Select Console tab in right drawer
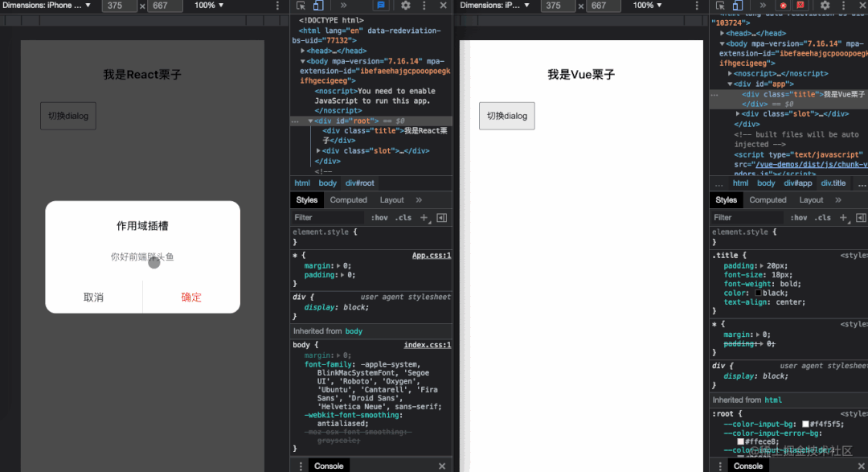The height and width of the screenshot is (472, 868). tap(748, 466)
